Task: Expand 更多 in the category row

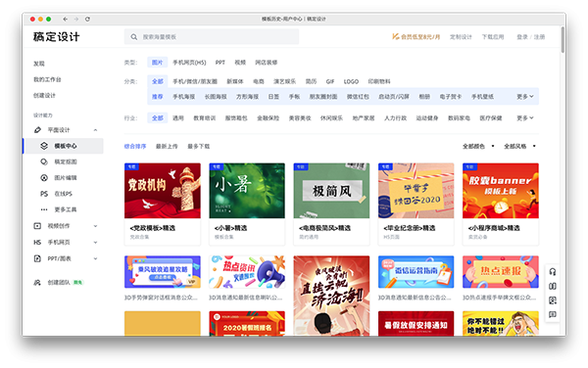Action: point(525,97)
